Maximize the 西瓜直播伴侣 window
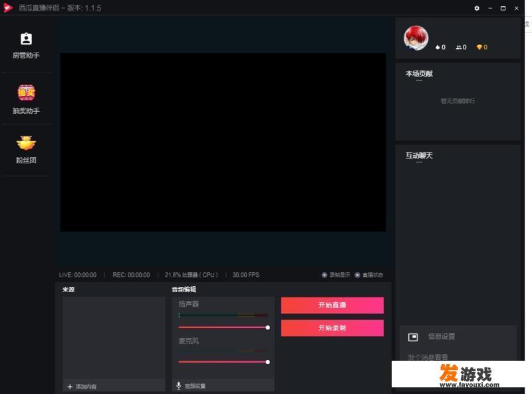This screenshot has width=532, height=394. 503,8
